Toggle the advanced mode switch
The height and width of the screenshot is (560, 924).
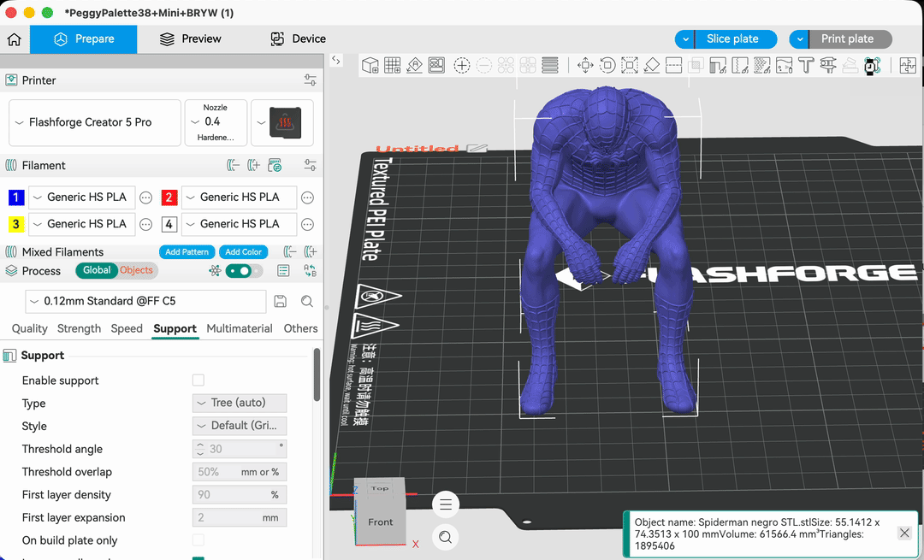243,271
